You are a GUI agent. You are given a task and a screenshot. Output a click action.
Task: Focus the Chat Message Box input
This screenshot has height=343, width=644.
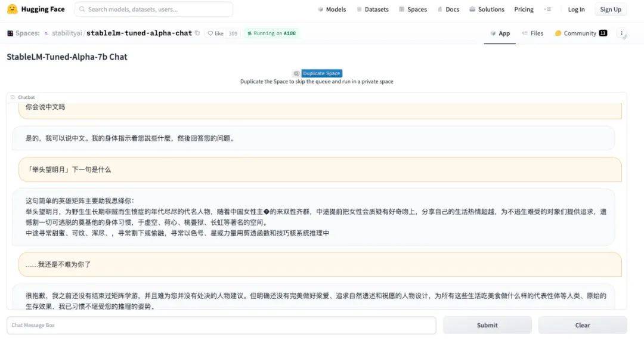point(221,325)
